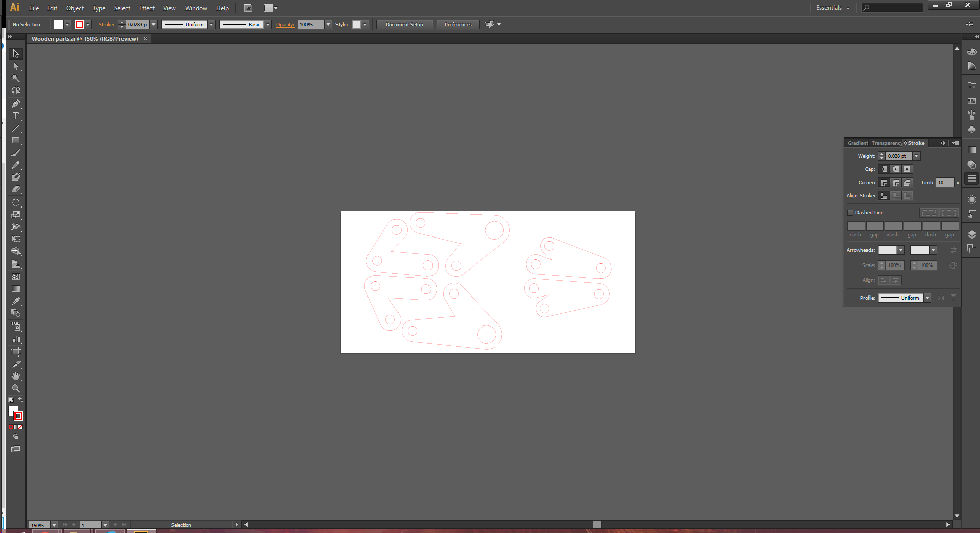Select the Free Transform tool
This screenshot has height=533, width=980.
[x=16, y=239]
